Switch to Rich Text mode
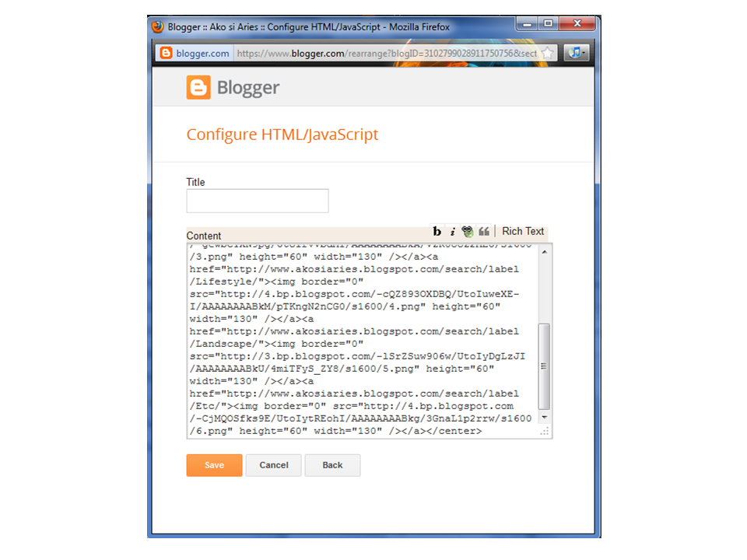 click(523, 231)
